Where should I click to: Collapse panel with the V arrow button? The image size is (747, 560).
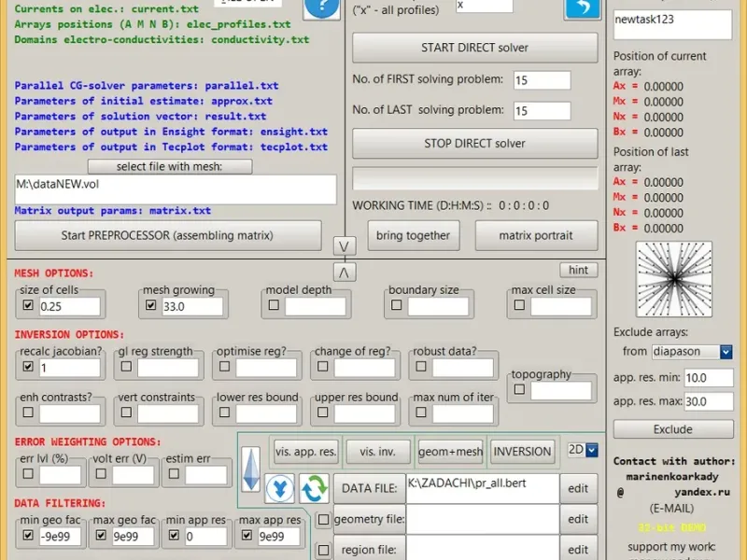pyautogui.click(x=344, y=245)
